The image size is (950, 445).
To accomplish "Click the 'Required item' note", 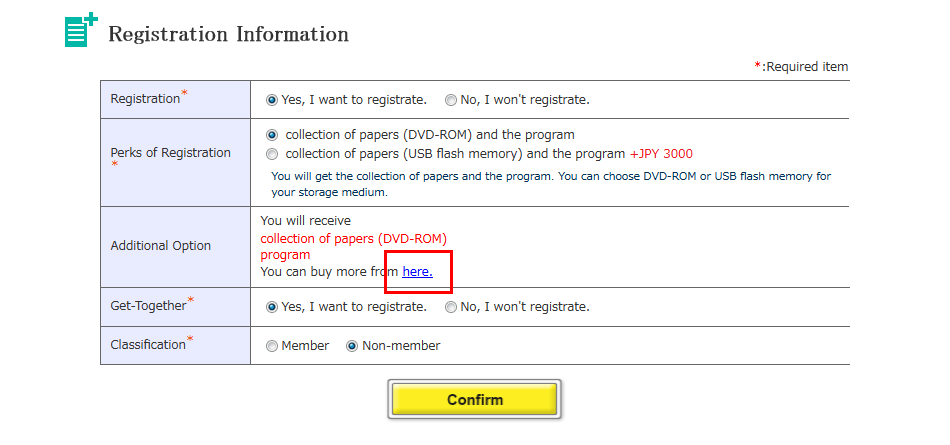I will pyautogui.click(x=802, y=67).
